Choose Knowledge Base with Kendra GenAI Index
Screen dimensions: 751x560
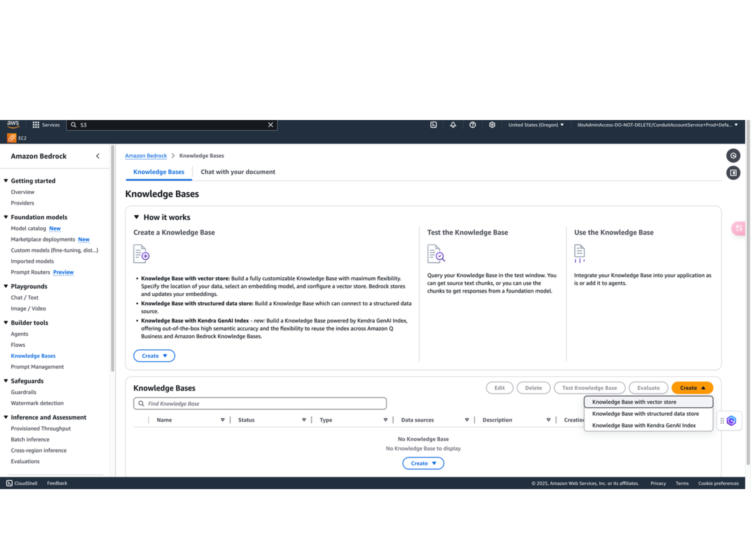pyautogui.click(x=644, y=425)
